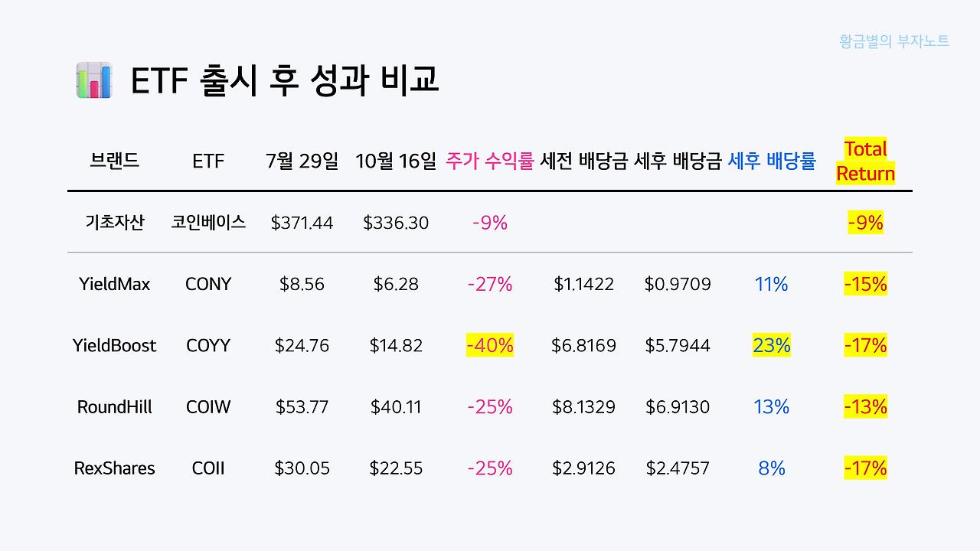Click the bar chart emoji icon

click(x=94, y=80)
